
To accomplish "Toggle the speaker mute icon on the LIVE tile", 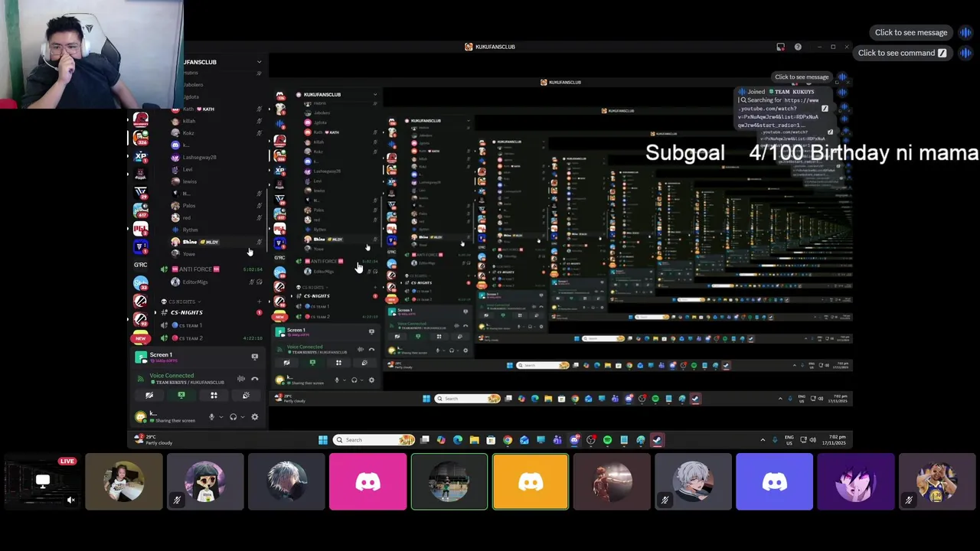I will point(70,500).
